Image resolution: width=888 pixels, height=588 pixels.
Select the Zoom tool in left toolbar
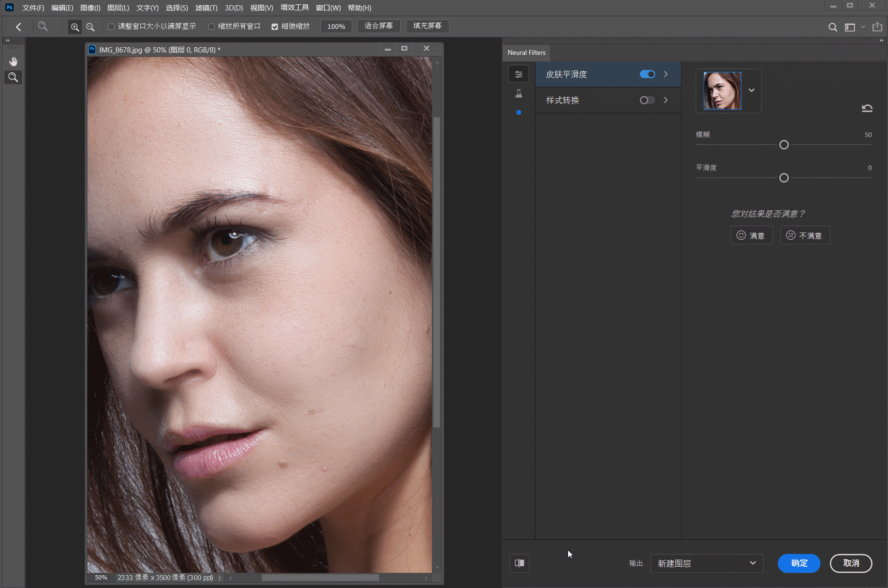[x=13, y=78]
